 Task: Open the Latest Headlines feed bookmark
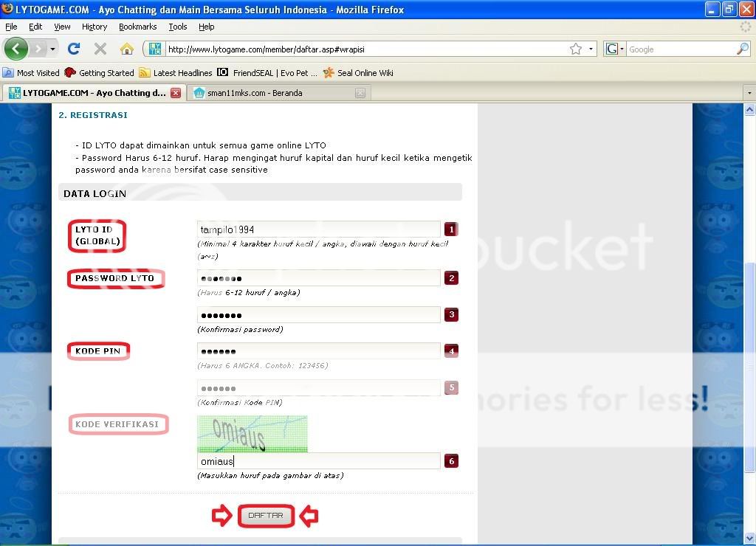pos(176,73)
